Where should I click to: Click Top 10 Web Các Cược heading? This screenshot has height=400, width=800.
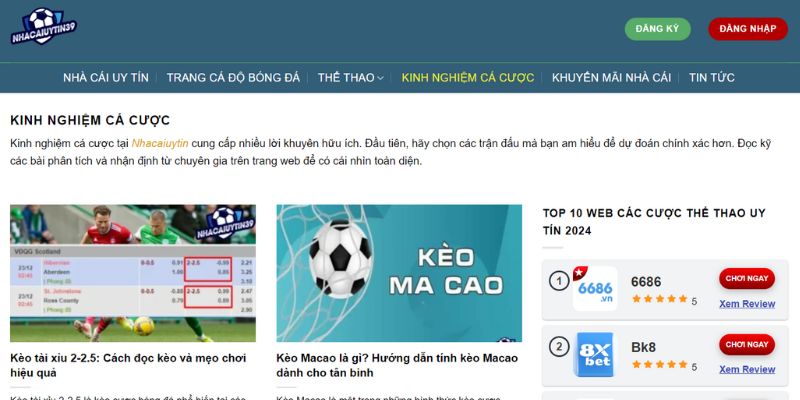click(654, 222)
